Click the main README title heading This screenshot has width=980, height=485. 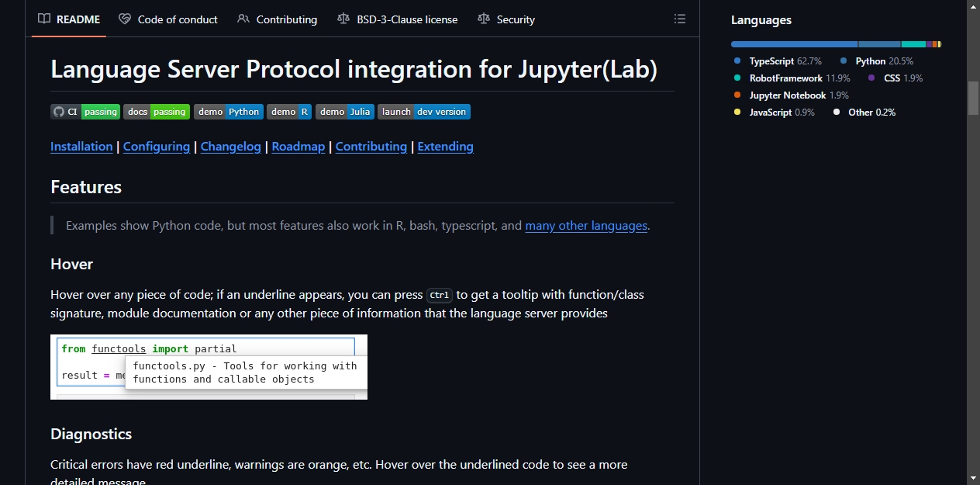[x=354, y=70]
